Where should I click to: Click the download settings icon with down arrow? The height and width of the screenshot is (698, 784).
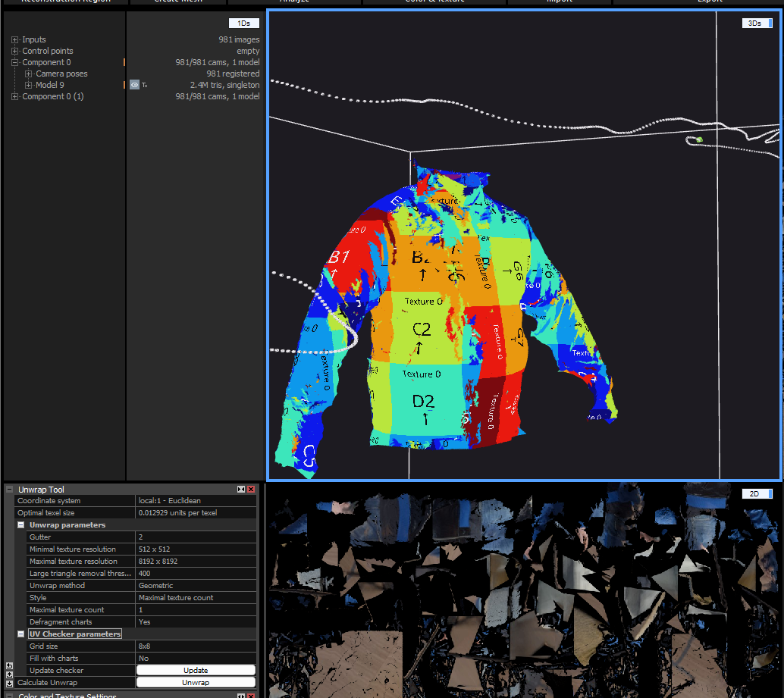(9, 683)
